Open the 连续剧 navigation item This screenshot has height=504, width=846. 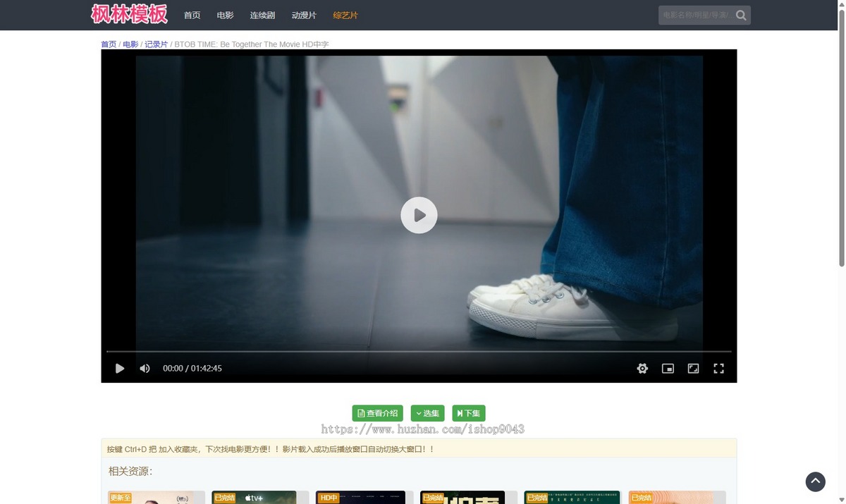click(262, 15)
